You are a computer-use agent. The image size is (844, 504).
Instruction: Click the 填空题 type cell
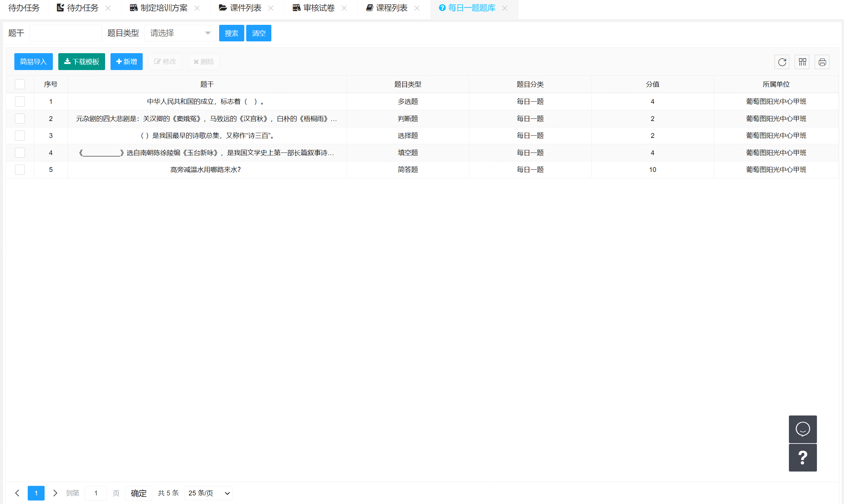tap(408, 153)
